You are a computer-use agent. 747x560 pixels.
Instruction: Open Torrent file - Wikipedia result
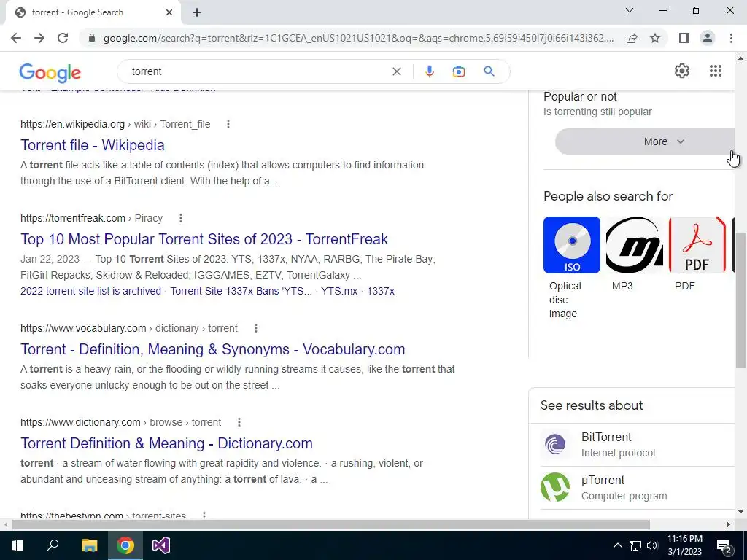click(x=93, y=145)
